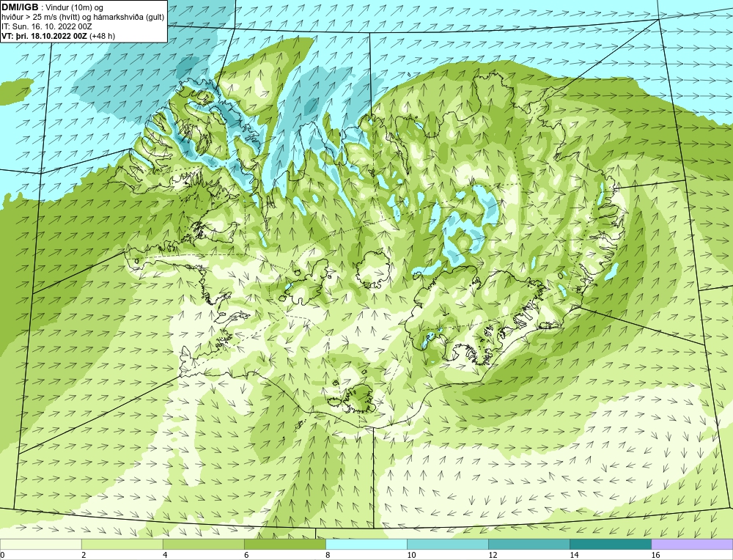Viewport: 733px width, 560px height.
Task: Click the 10–12 m/s turquoise legend swatch
Action: coord(447,544)
